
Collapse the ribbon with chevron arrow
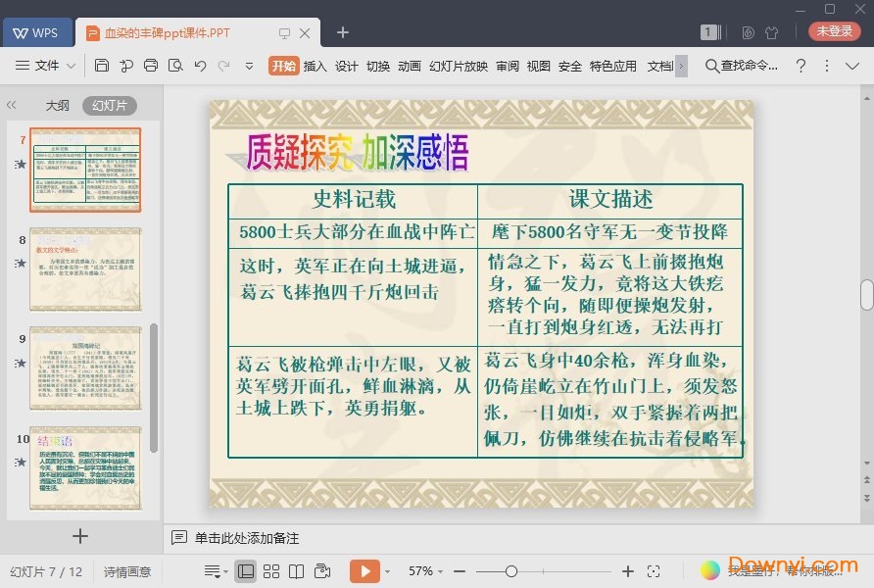[826, 66]
